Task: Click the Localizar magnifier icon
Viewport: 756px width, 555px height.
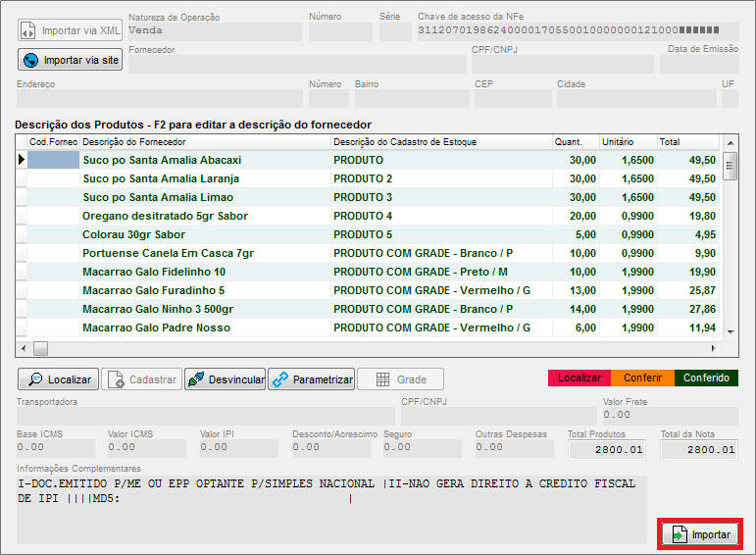Action: [35, 379]
